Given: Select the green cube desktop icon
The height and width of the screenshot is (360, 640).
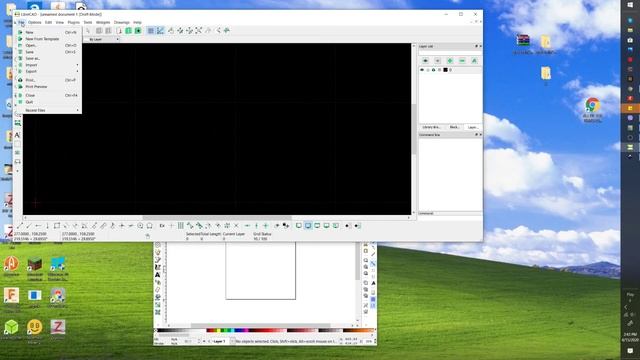Looking at the screenshot, I should 11,327.
